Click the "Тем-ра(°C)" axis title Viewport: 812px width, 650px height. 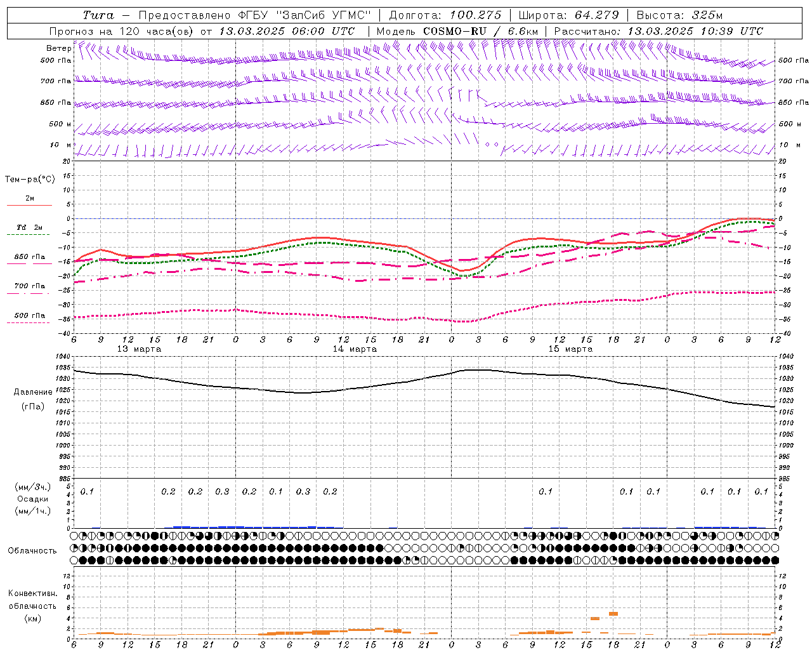tap(30, 180)
